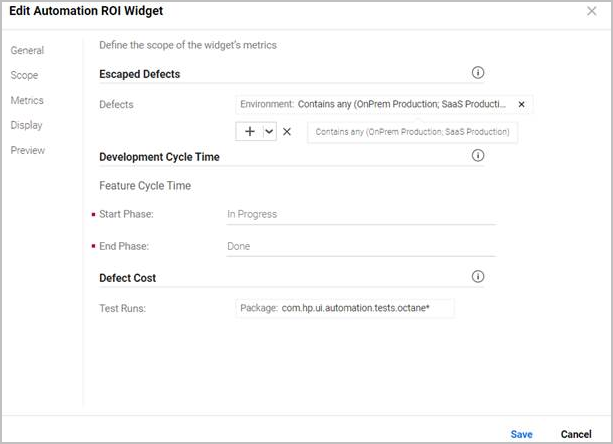Select the Scope tab

coord(24,75)
